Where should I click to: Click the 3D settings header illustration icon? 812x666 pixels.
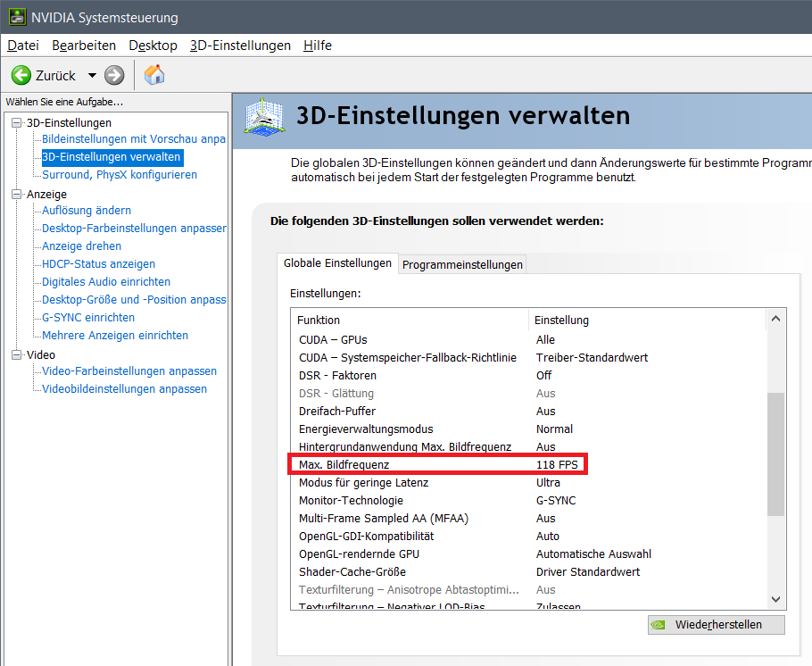(265, 117)
